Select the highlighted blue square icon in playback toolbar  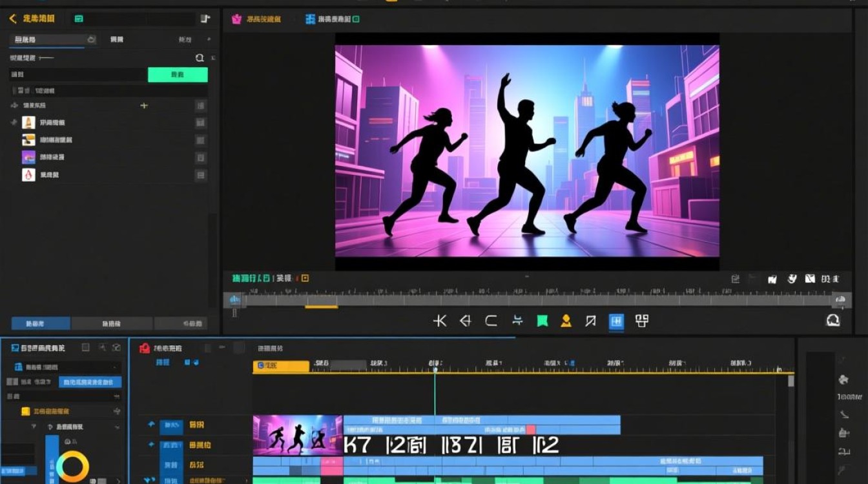click(616, 321)
